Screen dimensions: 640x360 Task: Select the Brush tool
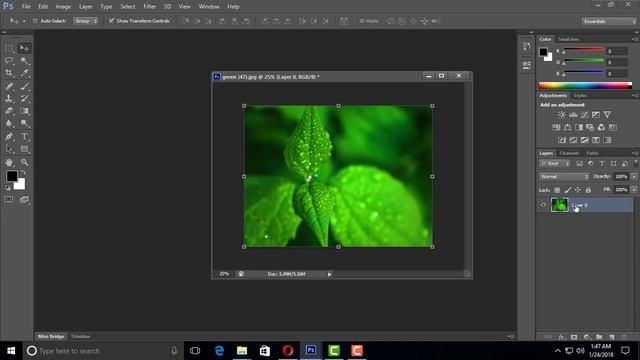[24, 86]
